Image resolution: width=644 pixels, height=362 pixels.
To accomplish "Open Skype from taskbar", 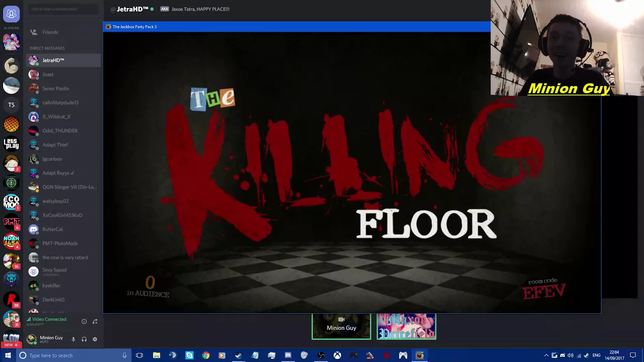I will pyautogui.click(x=189, y=355).
